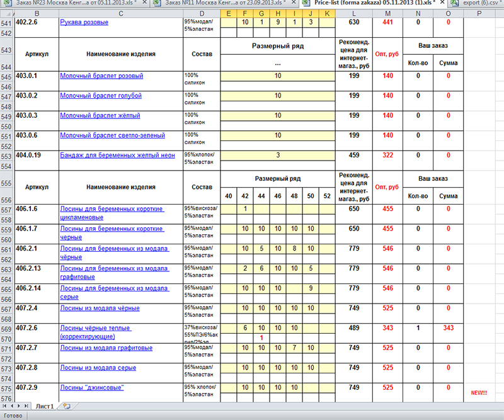Select column L header
Screen dimensions: 504x420
coord(354,13)
